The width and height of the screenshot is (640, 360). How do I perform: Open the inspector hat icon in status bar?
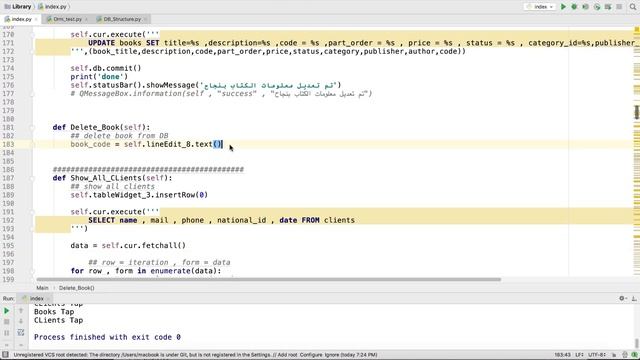point(624,355)
